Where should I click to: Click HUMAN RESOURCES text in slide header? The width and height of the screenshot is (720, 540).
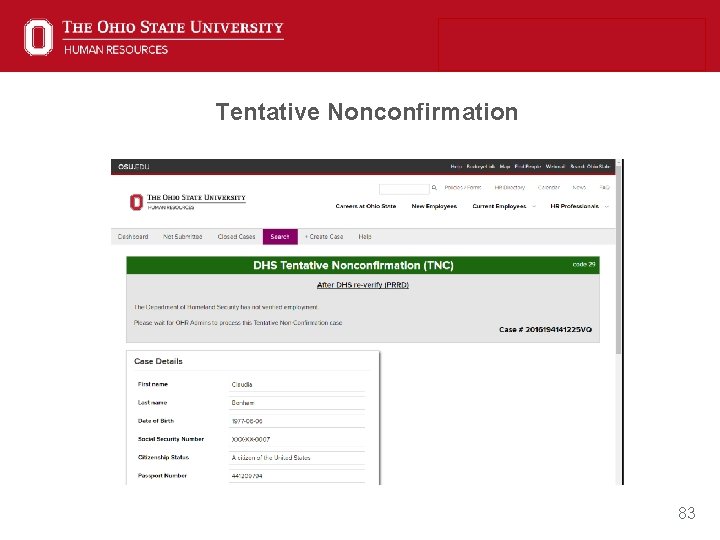point(116,50)
